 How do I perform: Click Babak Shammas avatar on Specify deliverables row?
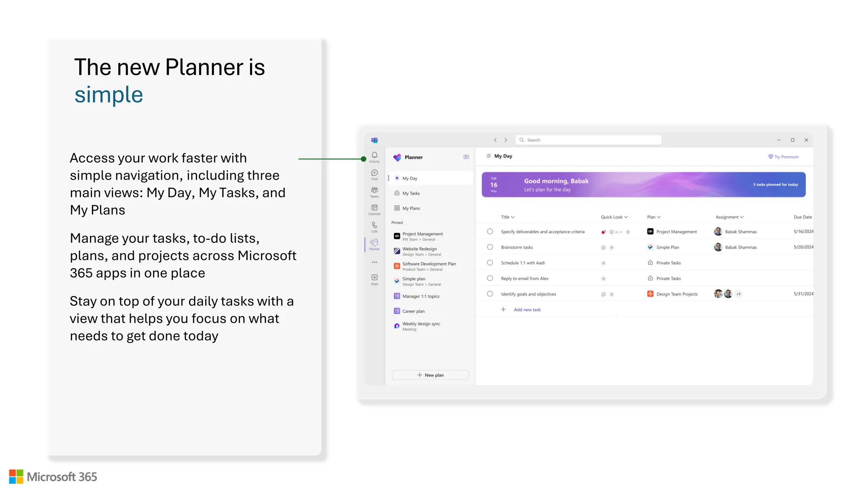tap(718, 231)
